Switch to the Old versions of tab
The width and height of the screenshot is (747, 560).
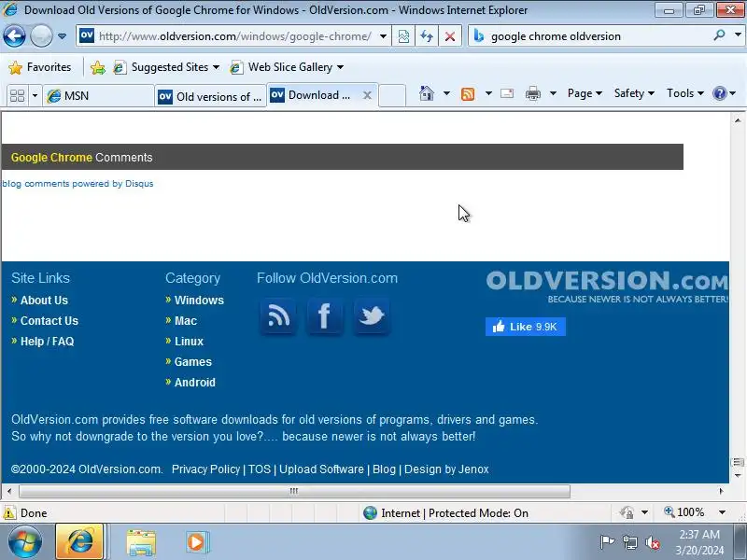211,97
